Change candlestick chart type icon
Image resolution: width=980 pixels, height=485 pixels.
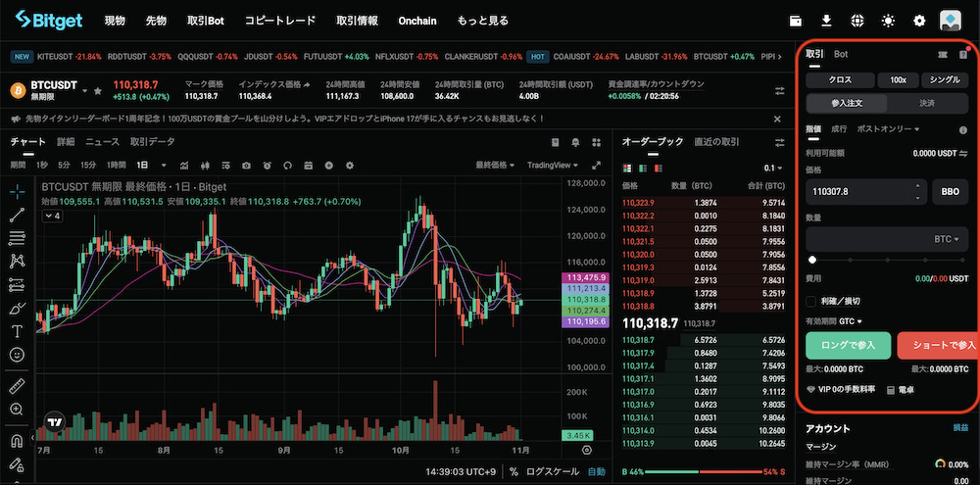(x=204, y=166)
